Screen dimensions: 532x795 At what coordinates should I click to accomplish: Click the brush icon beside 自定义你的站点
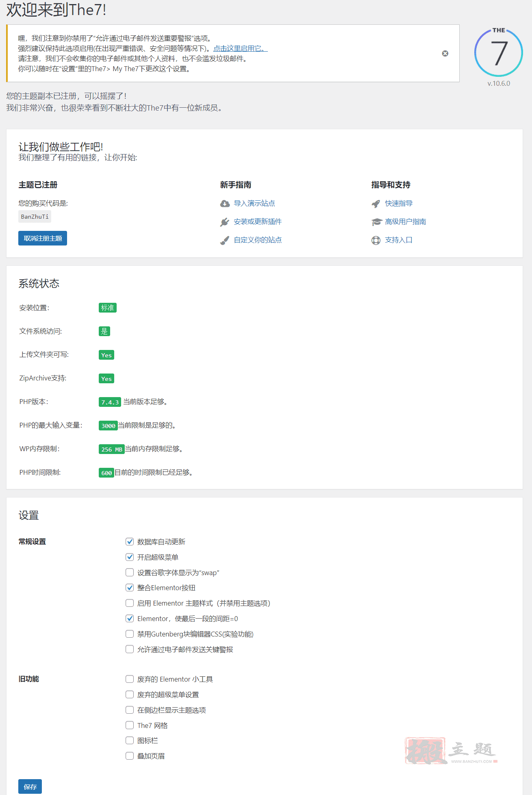click(225, 240)
